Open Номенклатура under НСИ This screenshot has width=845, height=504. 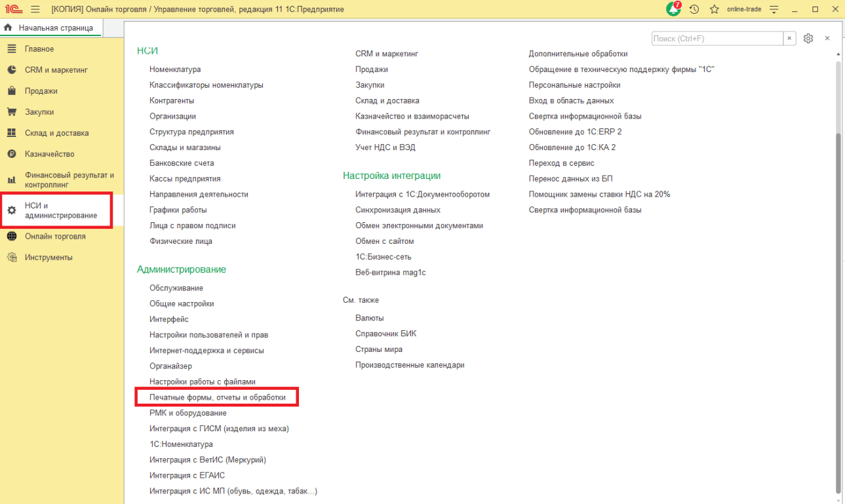(x=175, y=69)
